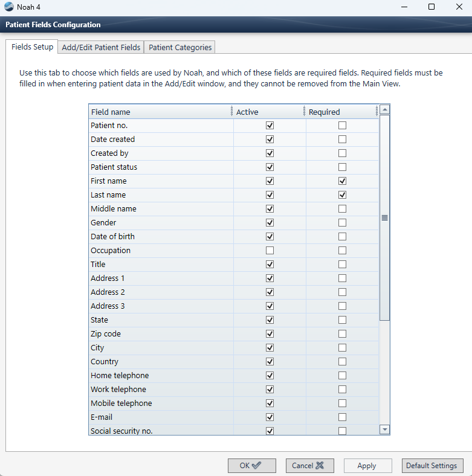Open the Patient Categories tab
Image resolution: width=472 pixels, height=476 pixels.
pyautogui.click(x=180, y=47)
